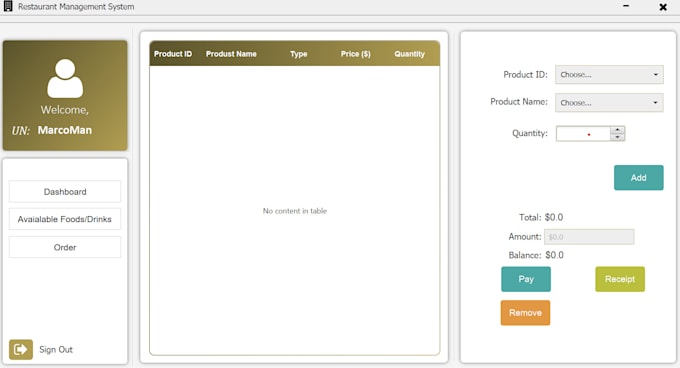Focus the Quantity input field
680x368 pixels.
[x=583, y=134]
